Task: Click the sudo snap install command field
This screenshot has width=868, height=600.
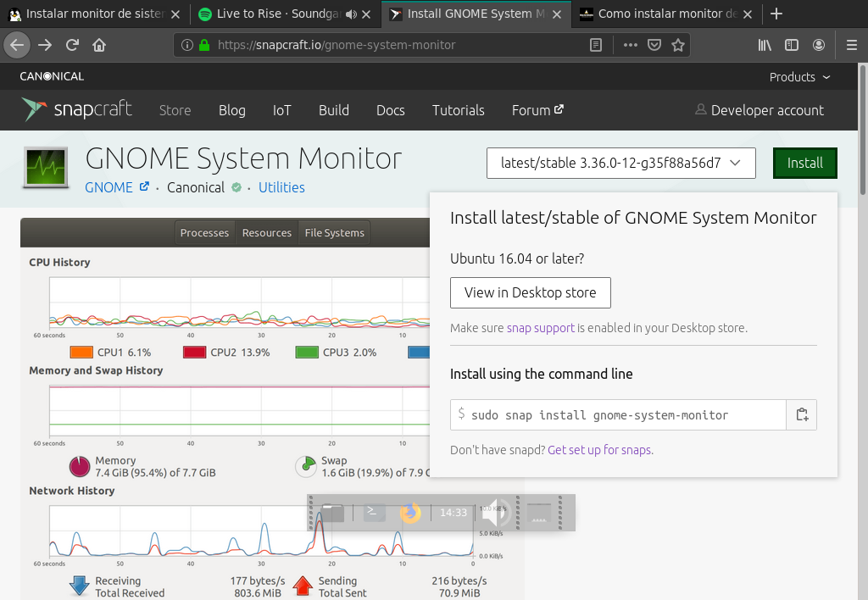Action: [618, 414]
